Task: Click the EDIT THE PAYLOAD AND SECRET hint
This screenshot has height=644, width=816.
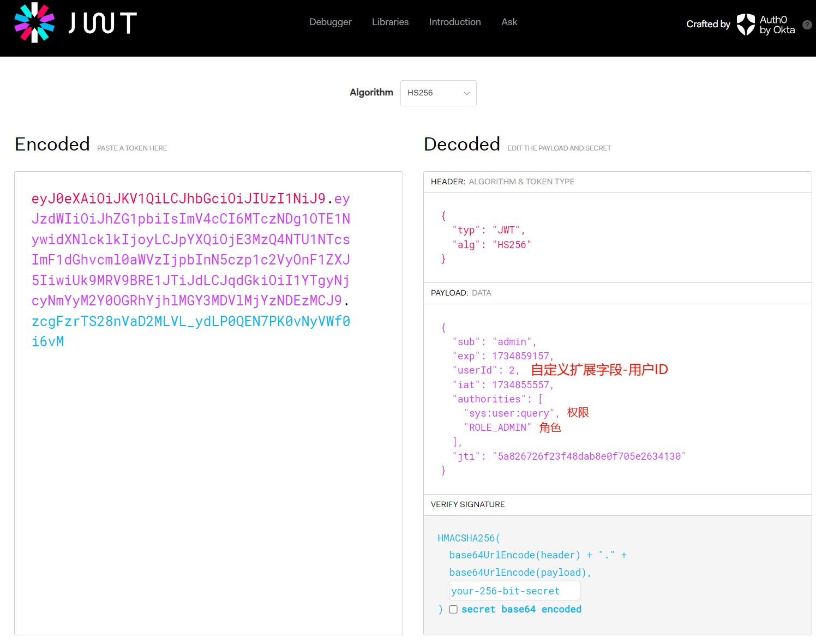Action: (559, 148)
